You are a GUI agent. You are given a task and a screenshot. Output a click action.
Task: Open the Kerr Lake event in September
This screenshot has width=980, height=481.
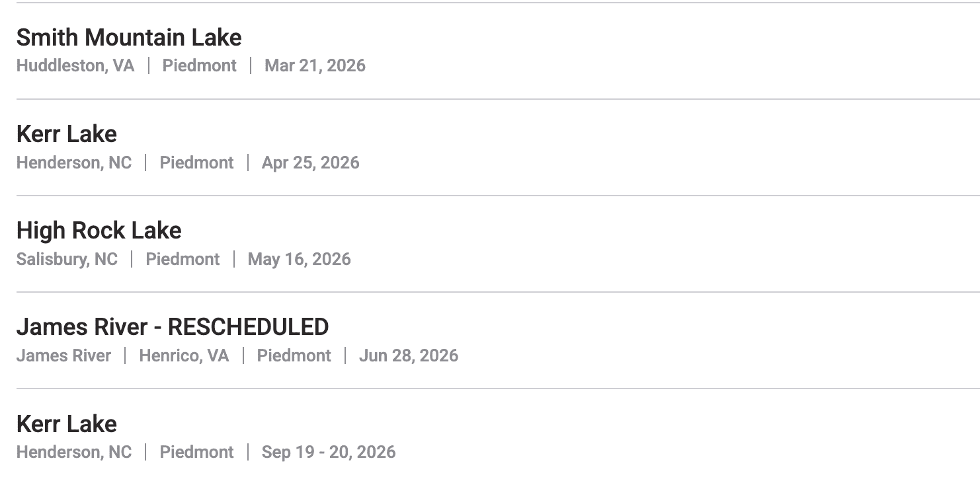[67, 424]
